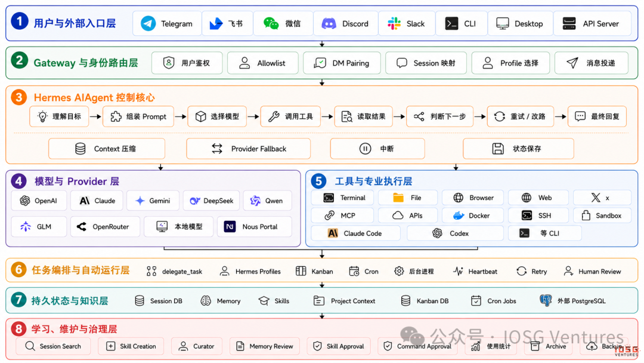Click the delegate_task label
The image size is (644, 363).
coord(182,271)
